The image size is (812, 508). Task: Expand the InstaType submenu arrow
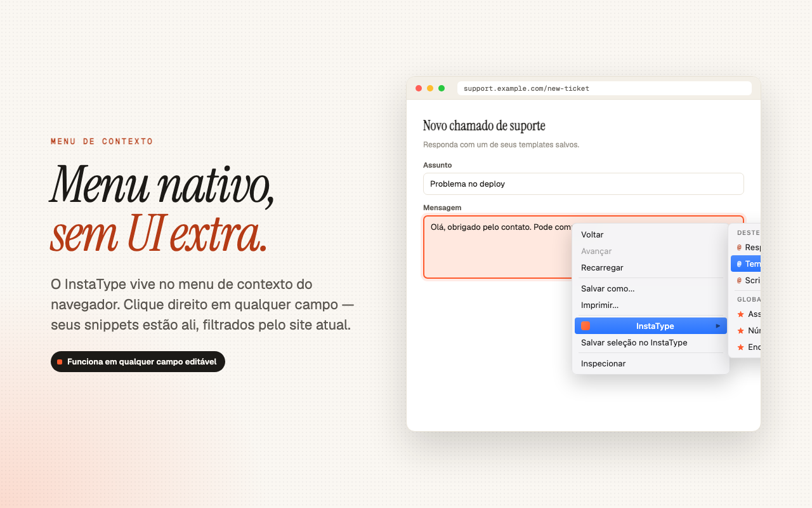[718, 326]
